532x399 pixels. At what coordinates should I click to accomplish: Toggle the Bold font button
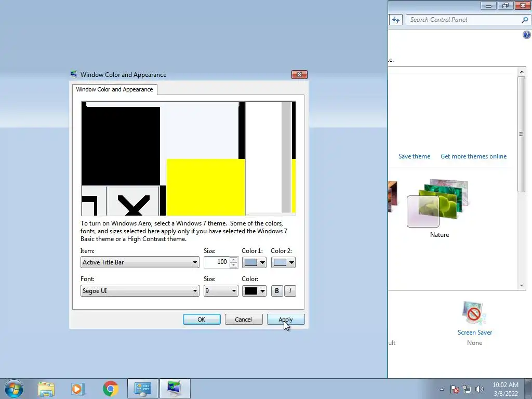[277, 291]
